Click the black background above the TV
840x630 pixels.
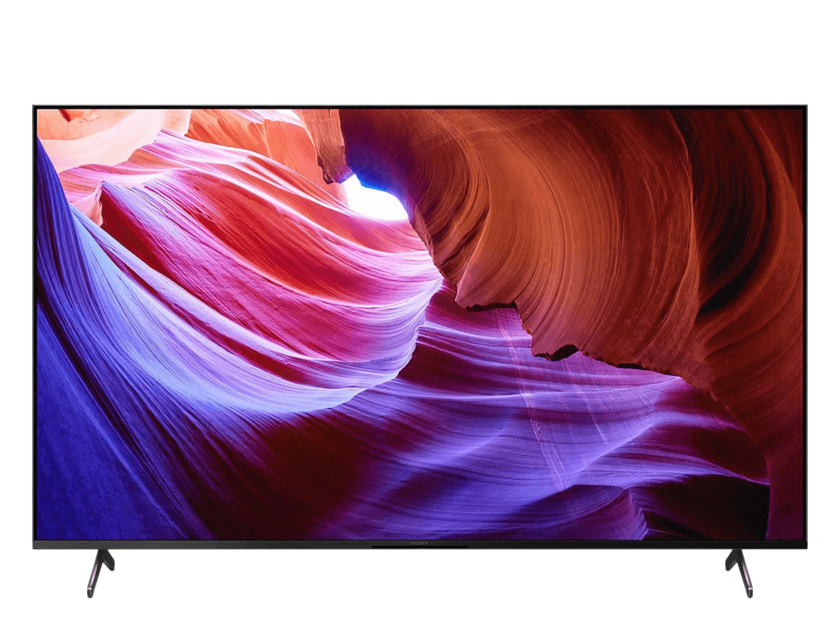[x=420, y=50]
